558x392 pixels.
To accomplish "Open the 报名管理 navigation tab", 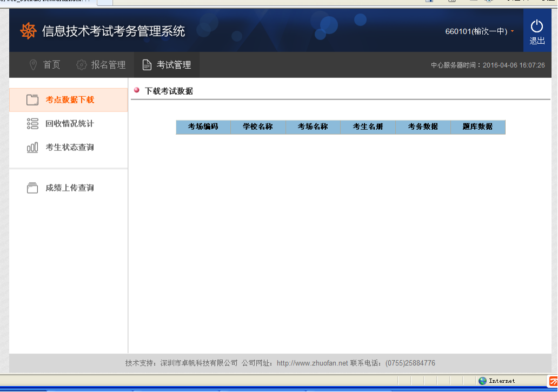I will click(108, 65).
